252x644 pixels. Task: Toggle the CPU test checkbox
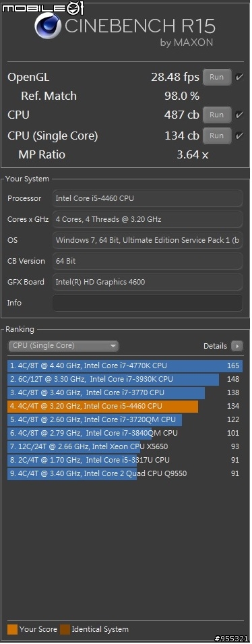point(239,115)
